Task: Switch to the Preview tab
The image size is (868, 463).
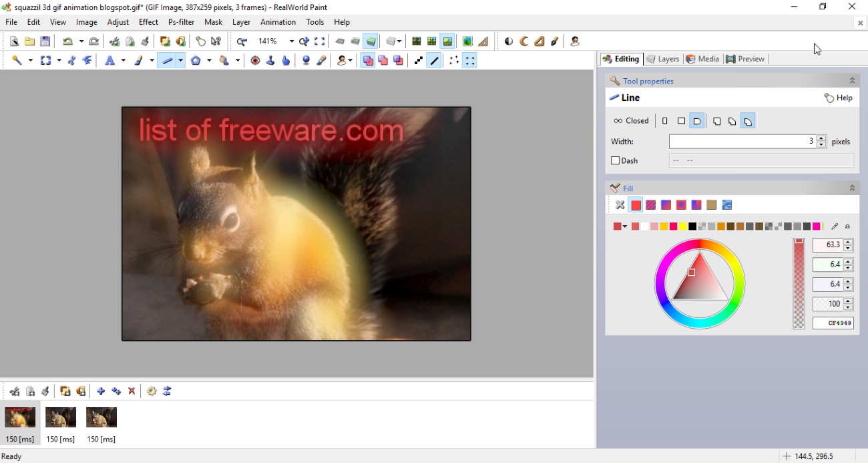Action: pyautogui.click(x=745, y=59)
